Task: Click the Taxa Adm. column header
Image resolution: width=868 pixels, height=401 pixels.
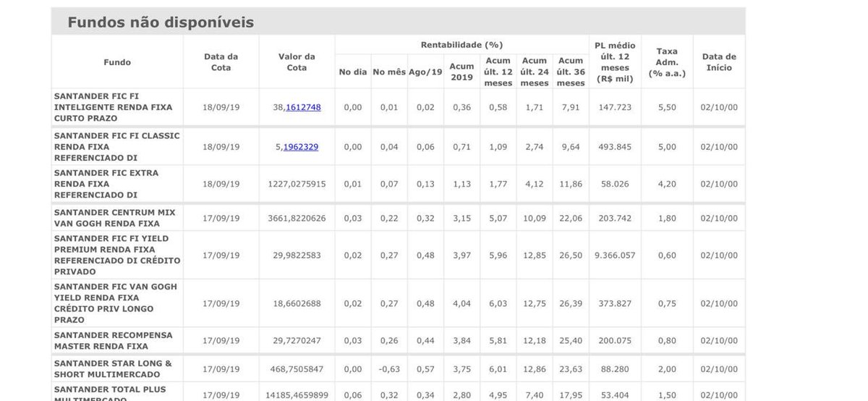Action: click(x=667, y=62)
